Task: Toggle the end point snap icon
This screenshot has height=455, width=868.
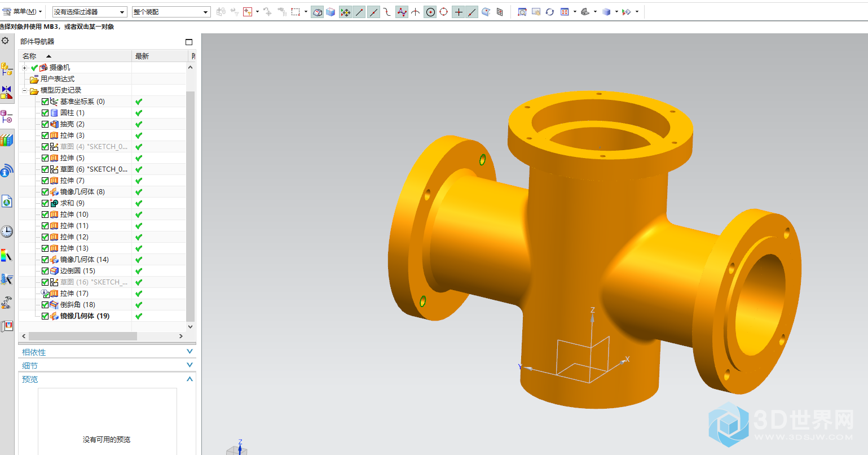Action: pyautogui.click(x=359, y=11)
